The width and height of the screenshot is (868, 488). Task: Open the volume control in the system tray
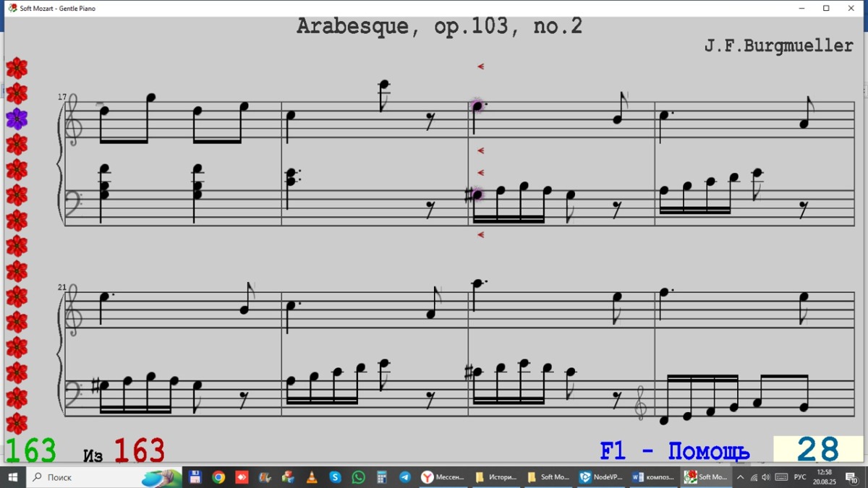766,477
